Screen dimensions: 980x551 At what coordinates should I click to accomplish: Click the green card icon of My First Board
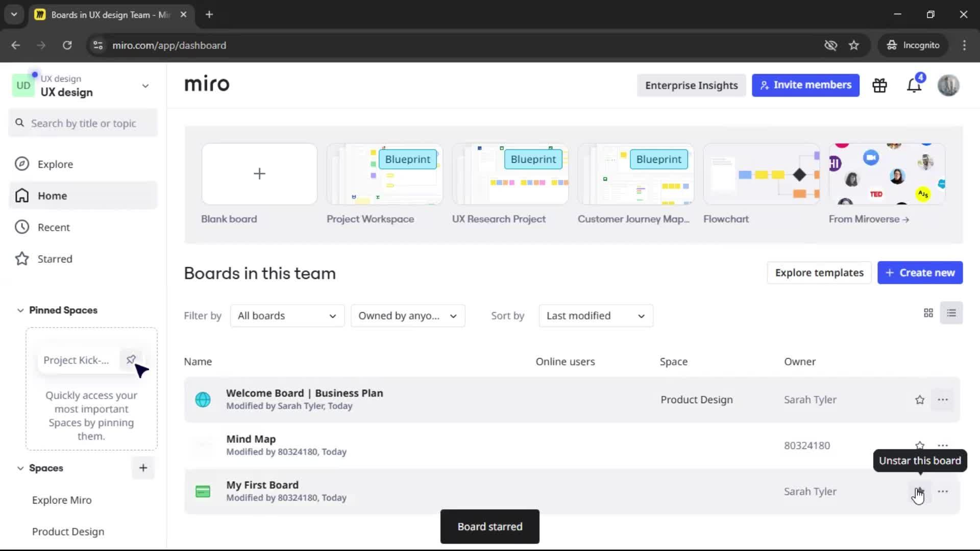pyautogui.click(x=203, y=492)
